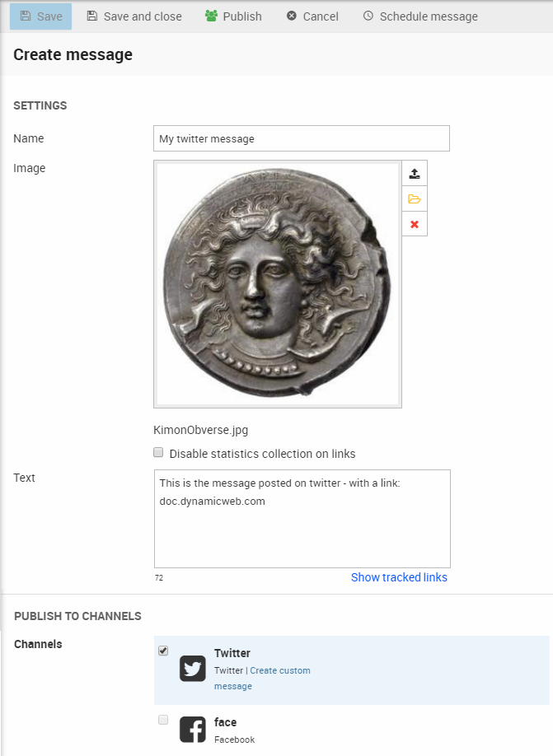Click inside the message Text area
Screen dimensions: 553x756
tap(302, 527)
